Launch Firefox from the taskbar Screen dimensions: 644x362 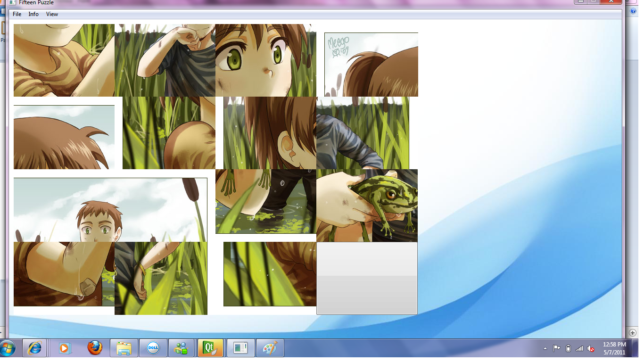tap(95, 348)
